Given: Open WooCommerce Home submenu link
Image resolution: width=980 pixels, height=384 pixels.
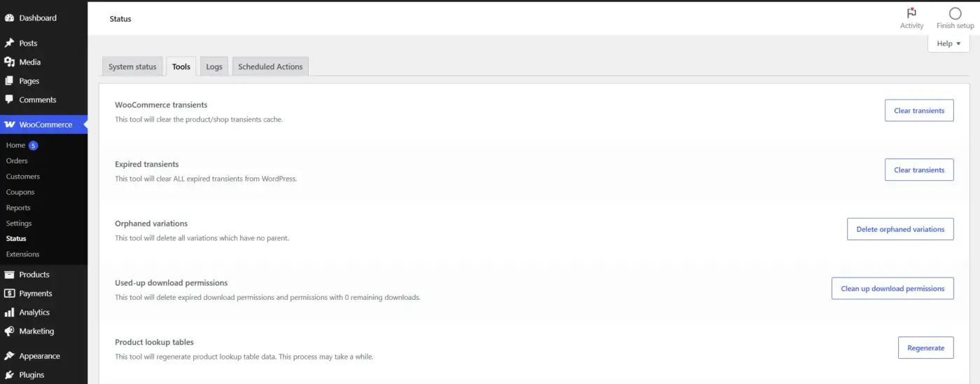Looking at the screenshot, I should (x=15, y=146).
